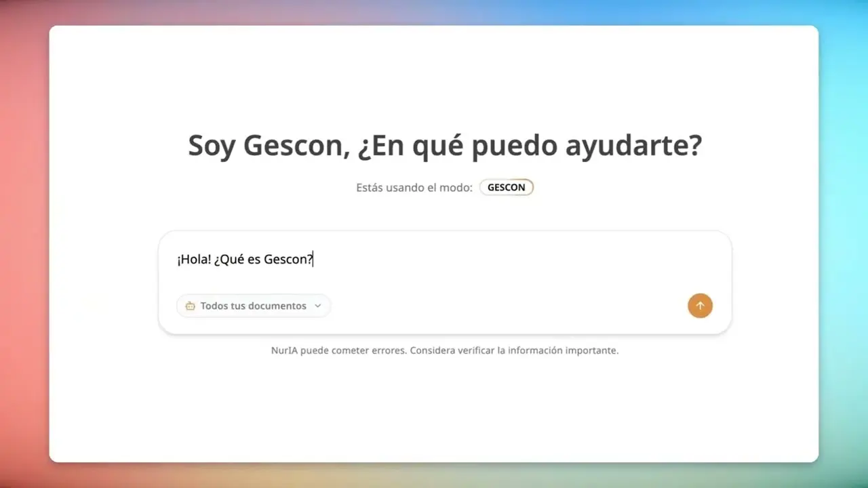Select the GESCON mode badge

click(506, 188)
